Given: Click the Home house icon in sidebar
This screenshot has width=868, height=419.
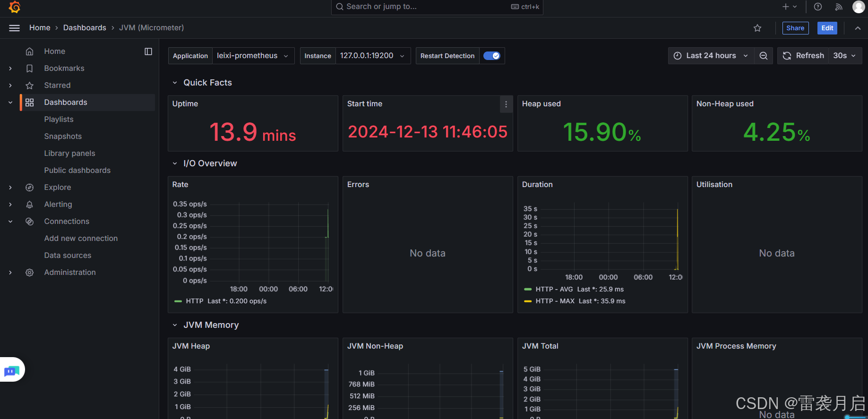Looking at the screenshot, I should [29, 51].
